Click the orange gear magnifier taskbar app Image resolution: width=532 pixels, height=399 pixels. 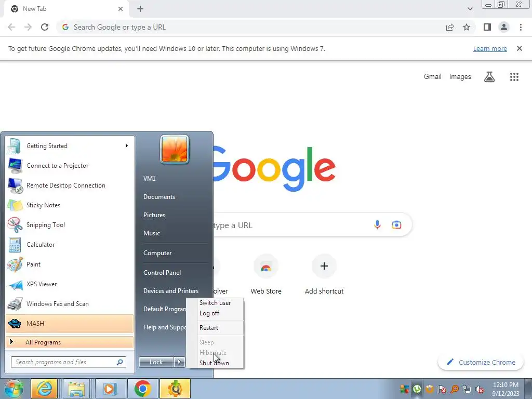point(175,389)
